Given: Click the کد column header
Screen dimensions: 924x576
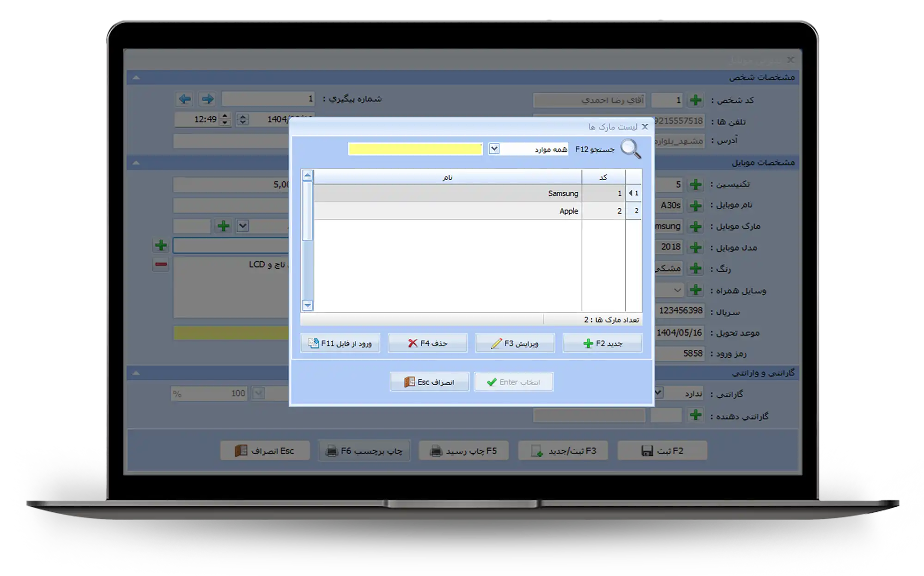Looking at the screenshot, I should [603, 177].
